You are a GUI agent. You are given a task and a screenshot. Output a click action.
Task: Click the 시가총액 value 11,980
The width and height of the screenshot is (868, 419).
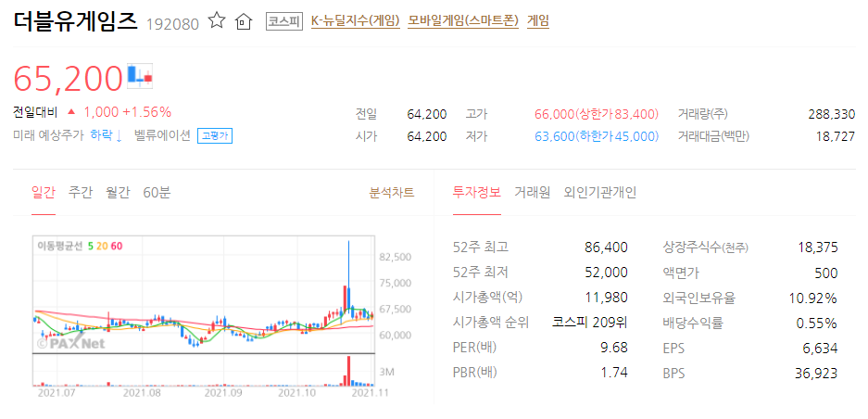pyautogui.click(x=607, y=297)
